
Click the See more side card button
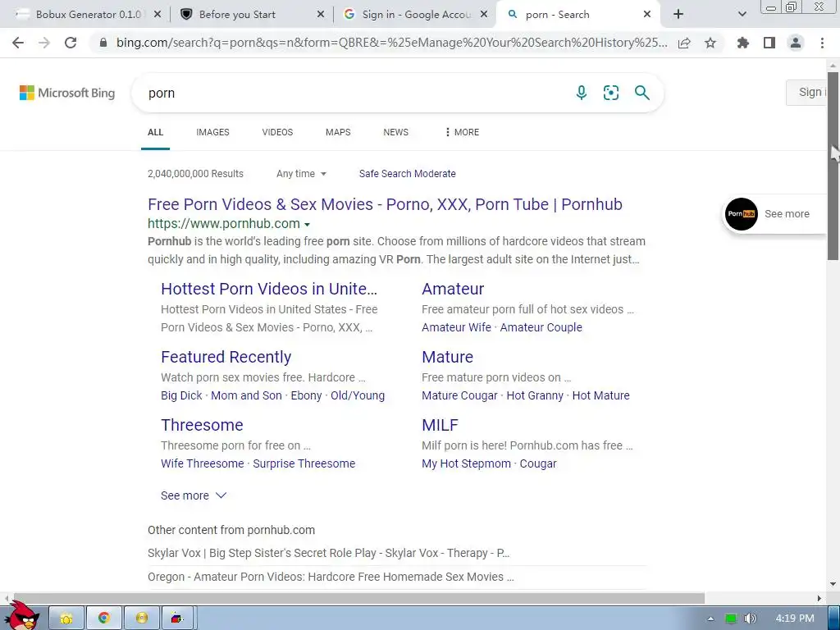tap(774, 214)
